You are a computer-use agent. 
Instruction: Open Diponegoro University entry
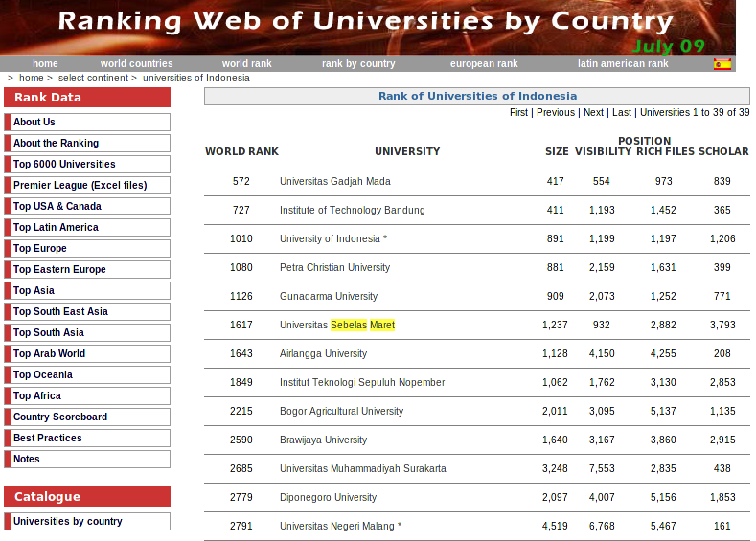[328, 497]
